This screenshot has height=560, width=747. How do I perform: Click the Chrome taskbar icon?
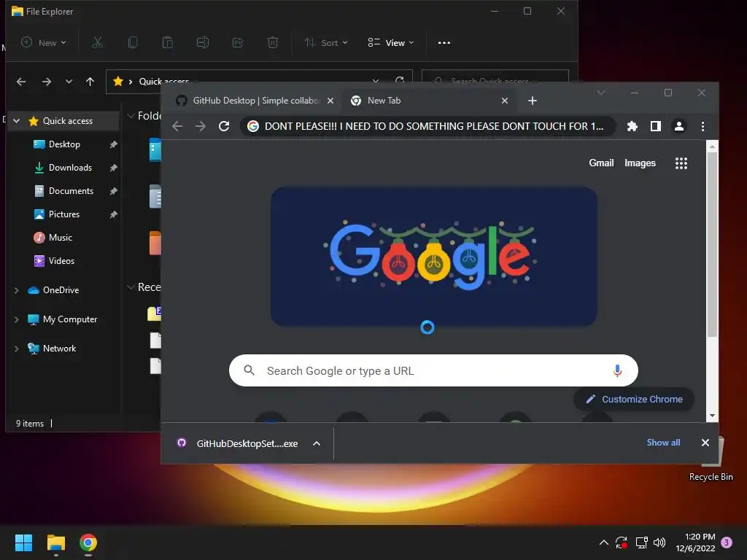pos(88,542)
